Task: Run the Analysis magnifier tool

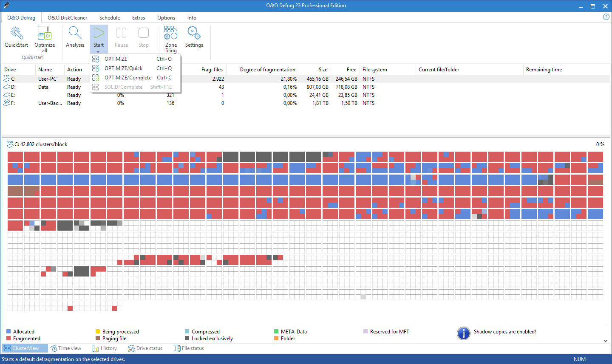Action: point(75,33)
